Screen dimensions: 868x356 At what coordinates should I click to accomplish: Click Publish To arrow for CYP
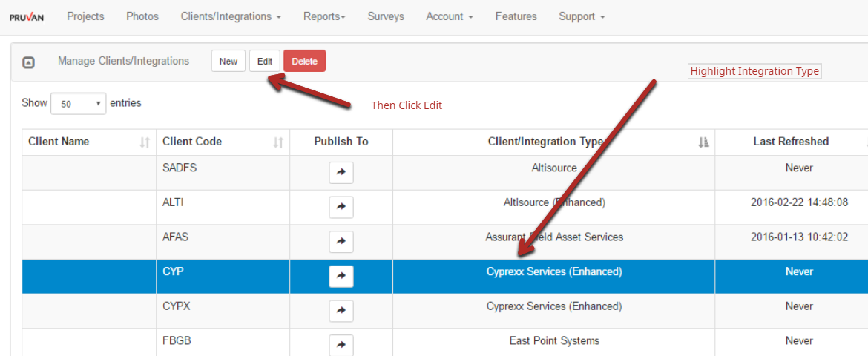coord(341,276)
